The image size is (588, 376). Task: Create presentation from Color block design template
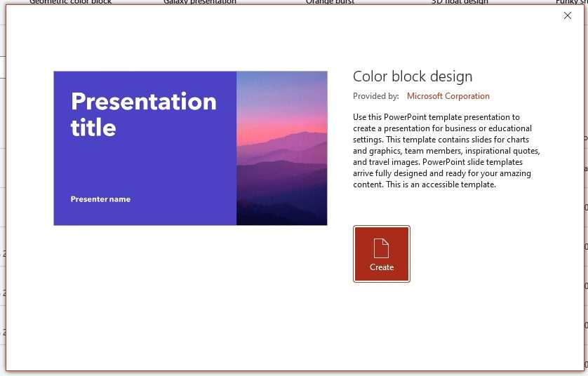coord(382,254)
